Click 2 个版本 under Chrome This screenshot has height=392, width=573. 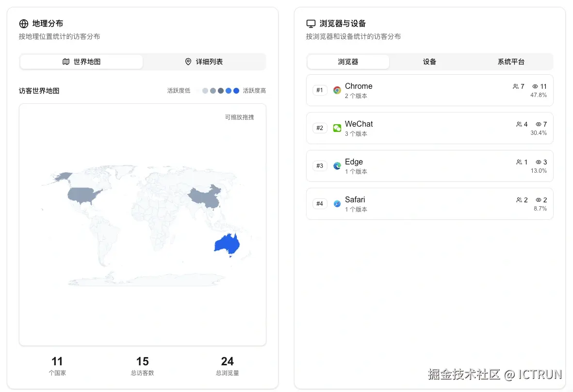(356, 96)
